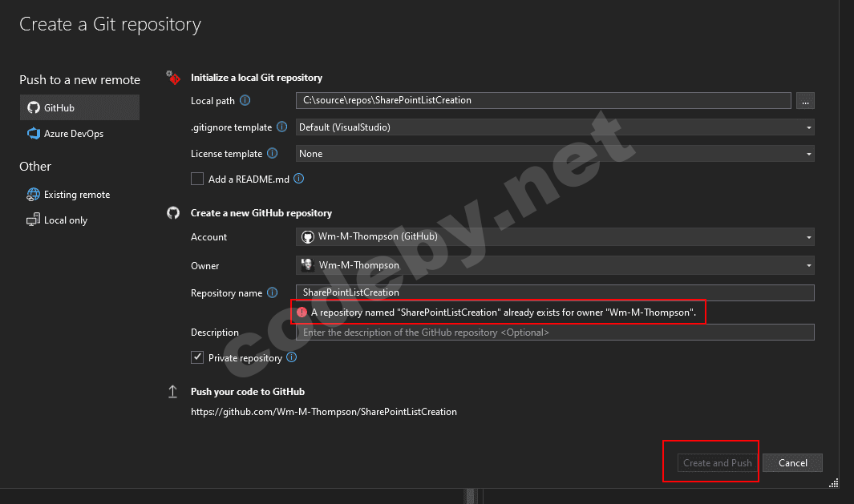Show info tooltip for Private repository
The image size is (854, 504).
click(291, 357)
